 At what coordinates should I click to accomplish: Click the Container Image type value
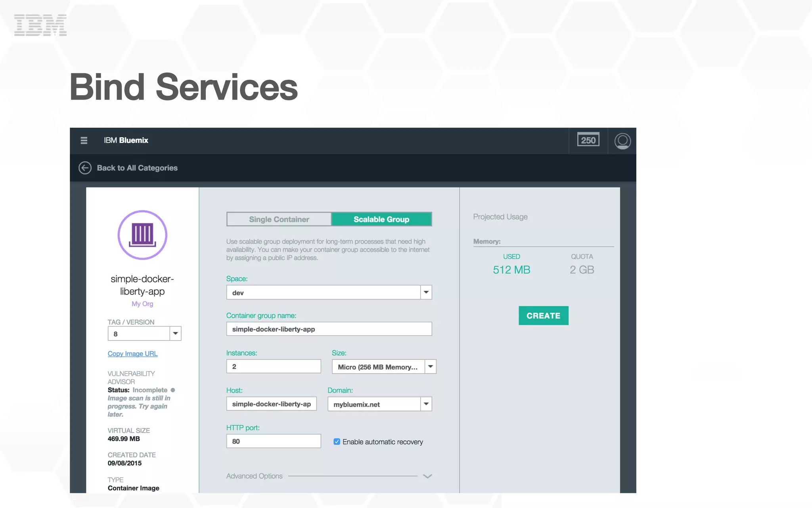point(133,488)
